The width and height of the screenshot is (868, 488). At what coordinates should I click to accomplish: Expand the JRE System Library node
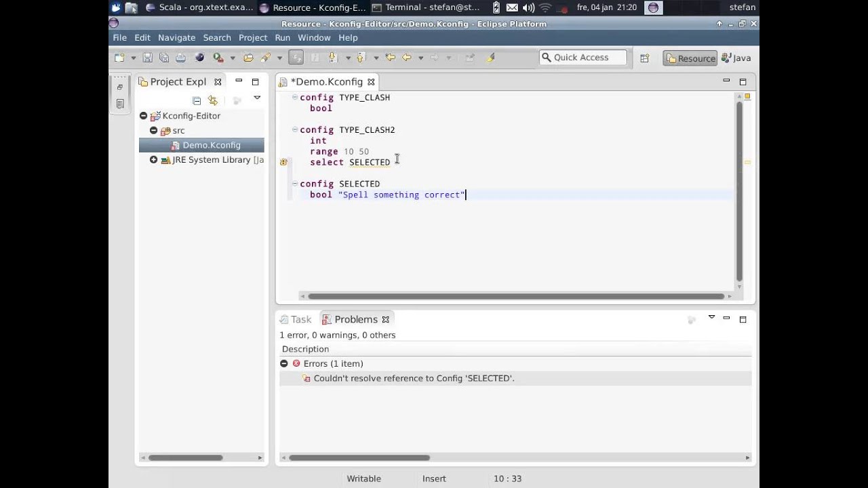[x=153, y=160]
